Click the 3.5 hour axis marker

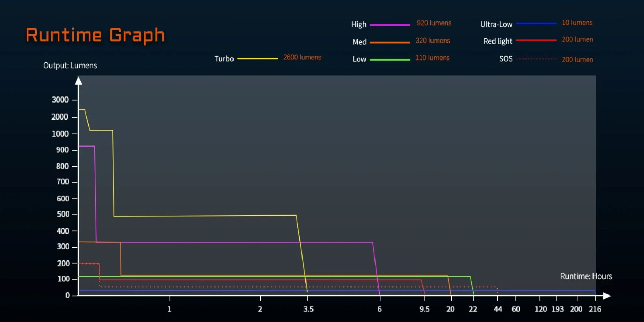[308, 309]
